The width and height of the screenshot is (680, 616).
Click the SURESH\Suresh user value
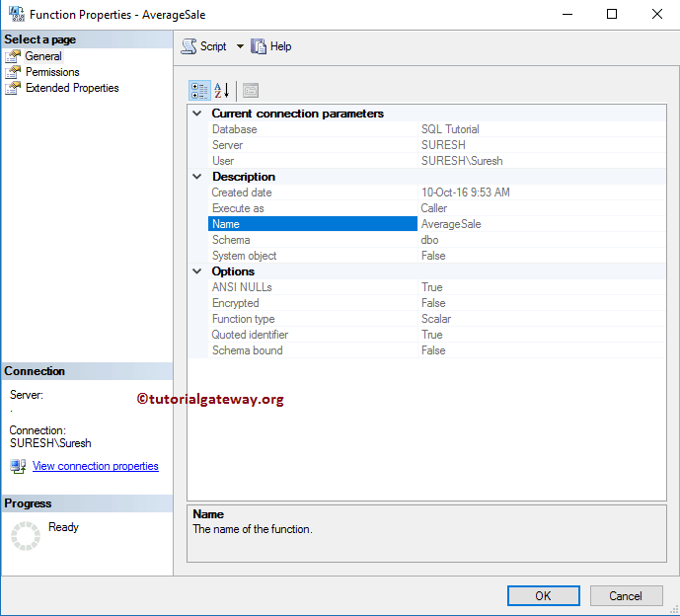462,161
